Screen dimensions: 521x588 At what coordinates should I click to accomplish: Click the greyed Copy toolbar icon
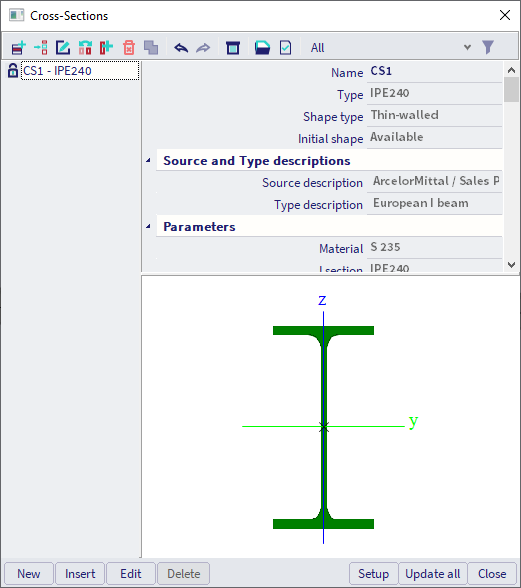pyautogui.click(x=151, y=48)
